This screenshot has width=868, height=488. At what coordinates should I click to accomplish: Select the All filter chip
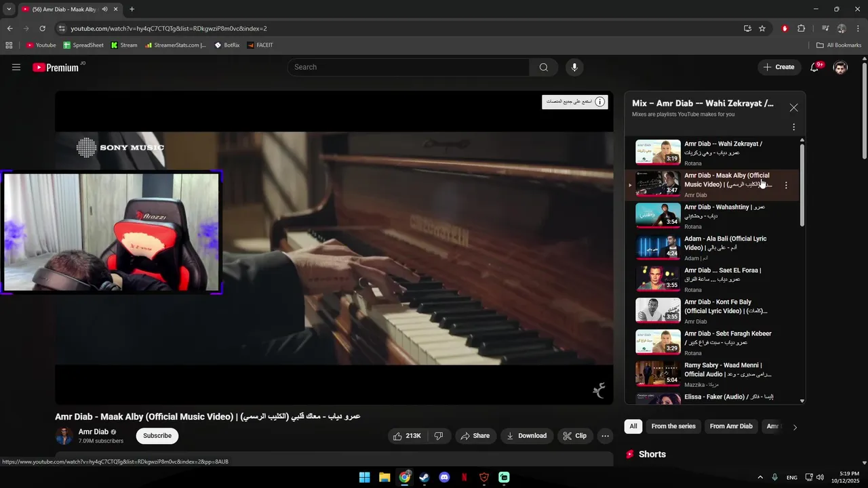[x=633, y=426]
